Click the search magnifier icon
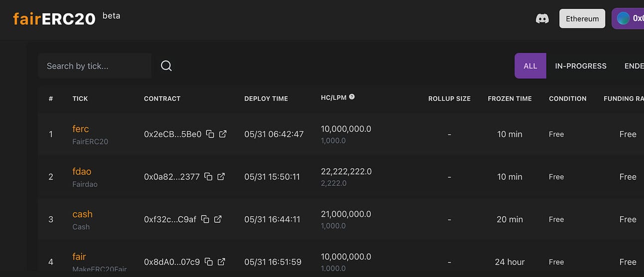Viewport: 644px width, 277px height. (x=166, y=66)
